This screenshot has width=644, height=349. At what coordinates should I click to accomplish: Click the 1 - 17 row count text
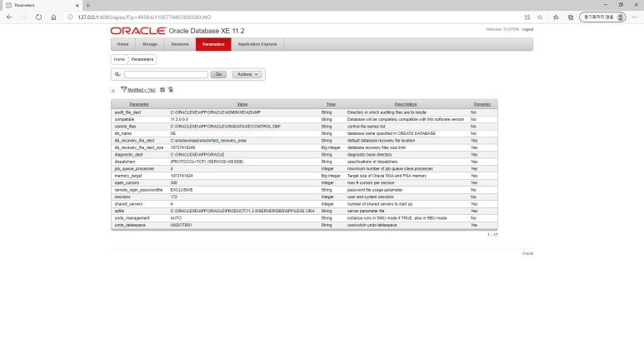492,235
